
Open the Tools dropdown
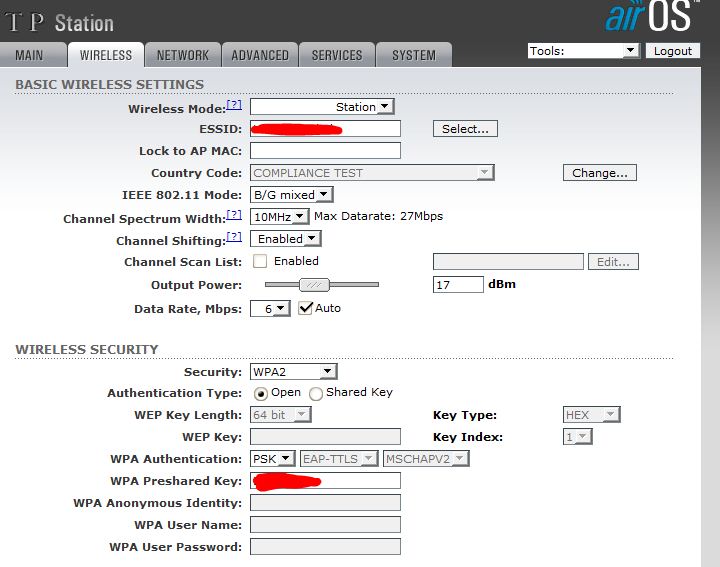click(584, 51)
